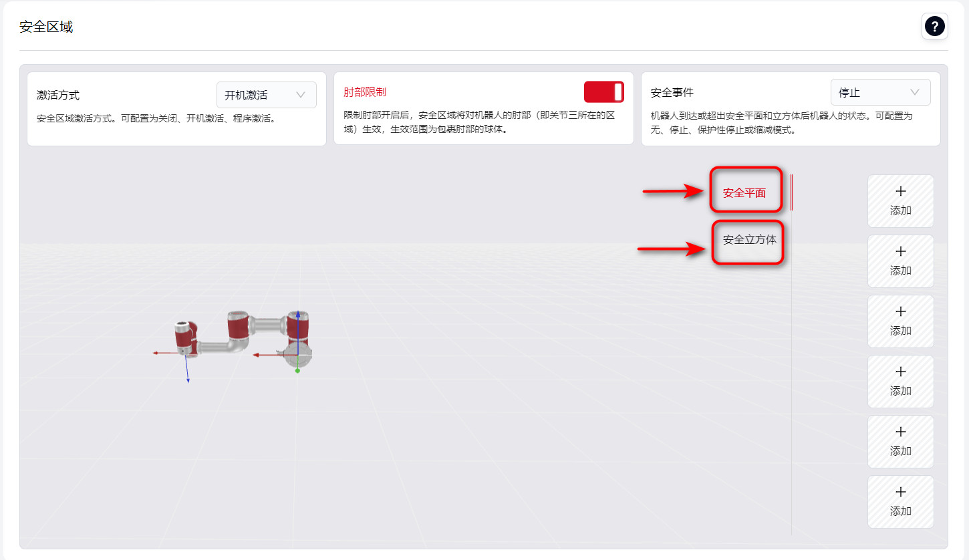Switch to the 安全立方体 tab
Screen dimensions: 969x560
(x=749, y=239)
